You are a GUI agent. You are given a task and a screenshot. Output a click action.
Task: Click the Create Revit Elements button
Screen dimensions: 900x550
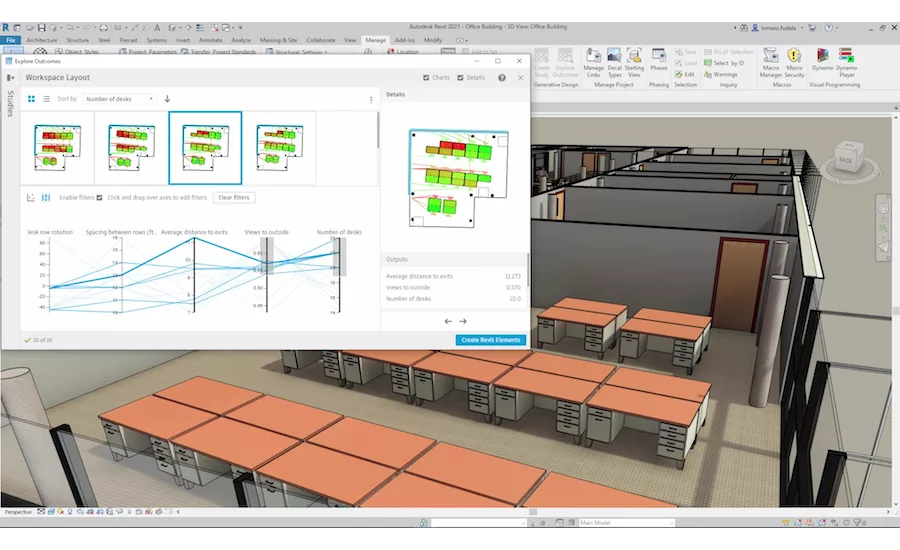click(x=491, y=340)
